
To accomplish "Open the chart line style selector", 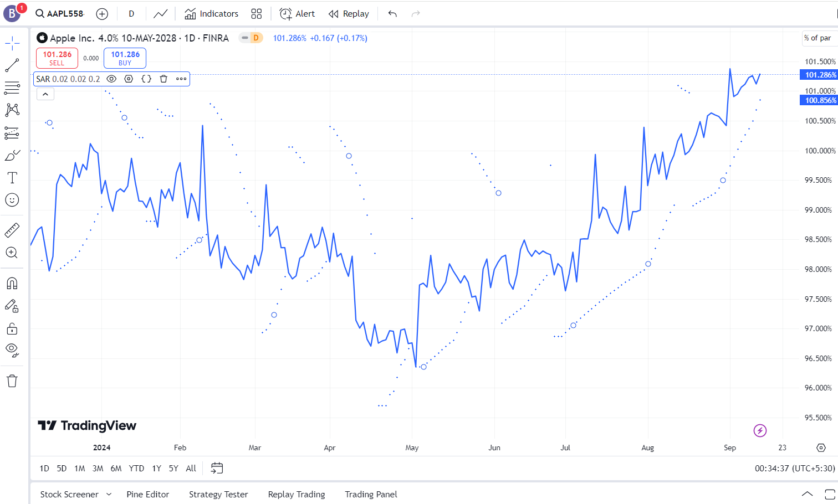I will (161, 14).
